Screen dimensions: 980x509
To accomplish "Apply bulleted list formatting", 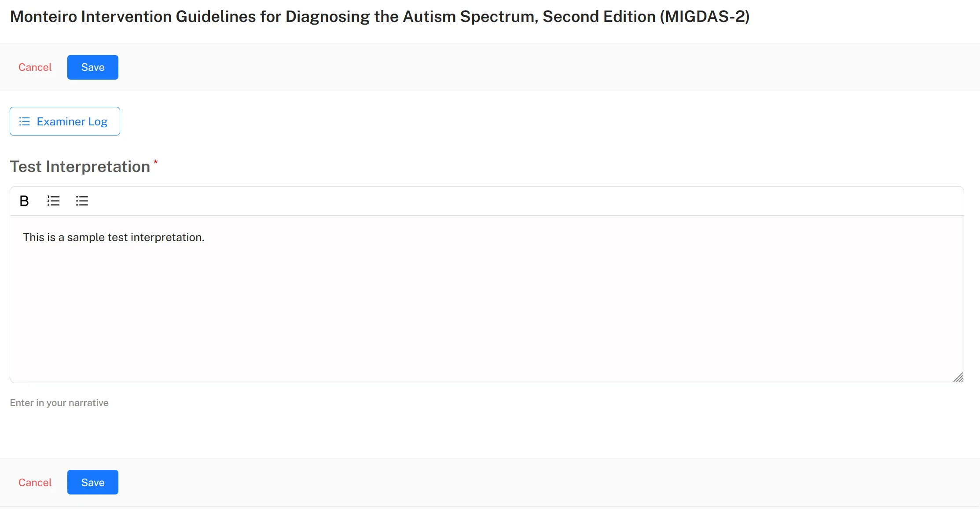I will pos(82,201).
